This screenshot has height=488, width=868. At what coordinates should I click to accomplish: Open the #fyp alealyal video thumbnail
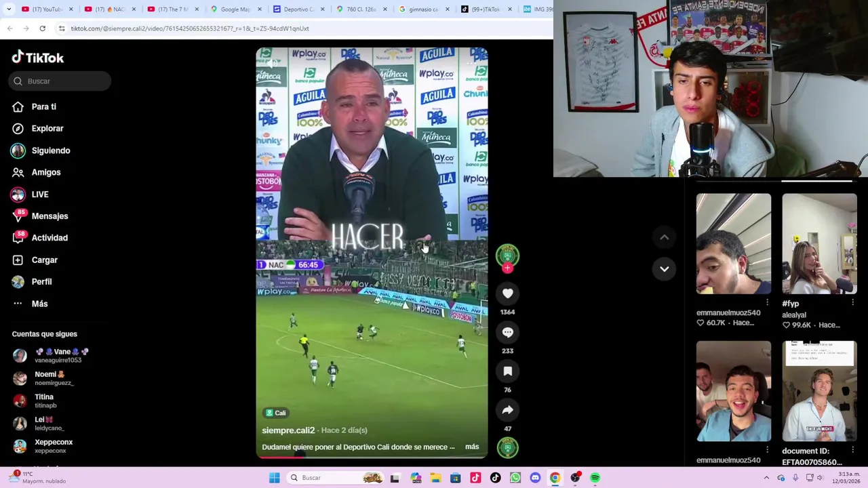[819, 243]
